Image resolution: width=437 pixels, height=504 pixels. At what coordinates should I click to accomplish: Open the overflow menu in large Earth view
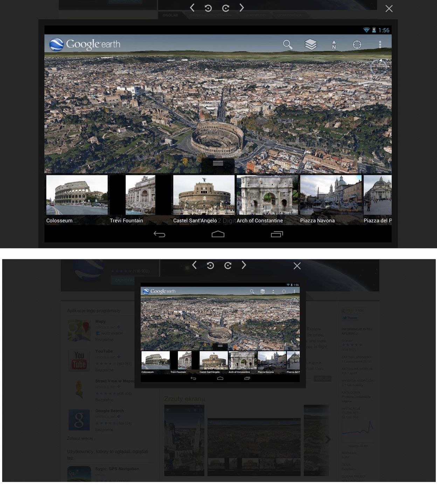(380, 44)
